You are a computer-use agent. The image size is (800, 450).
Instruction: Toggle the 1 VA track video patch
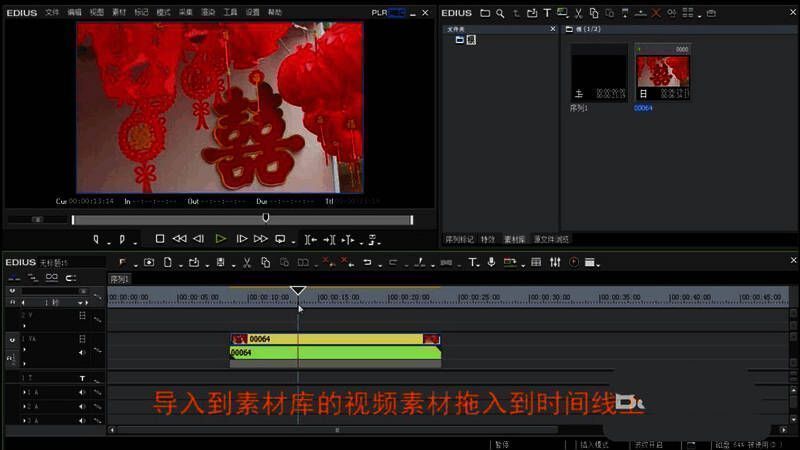click(12, 340)
